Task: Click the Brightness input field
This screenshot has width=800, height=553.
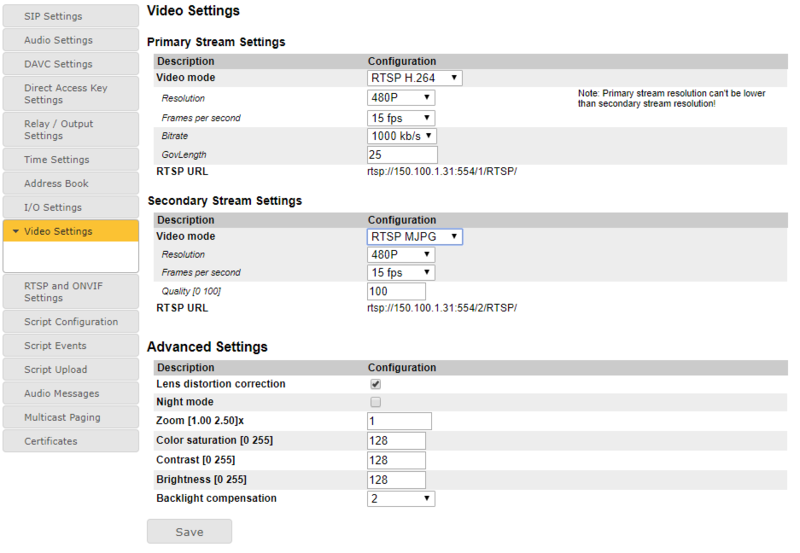Action: [396, 479]
